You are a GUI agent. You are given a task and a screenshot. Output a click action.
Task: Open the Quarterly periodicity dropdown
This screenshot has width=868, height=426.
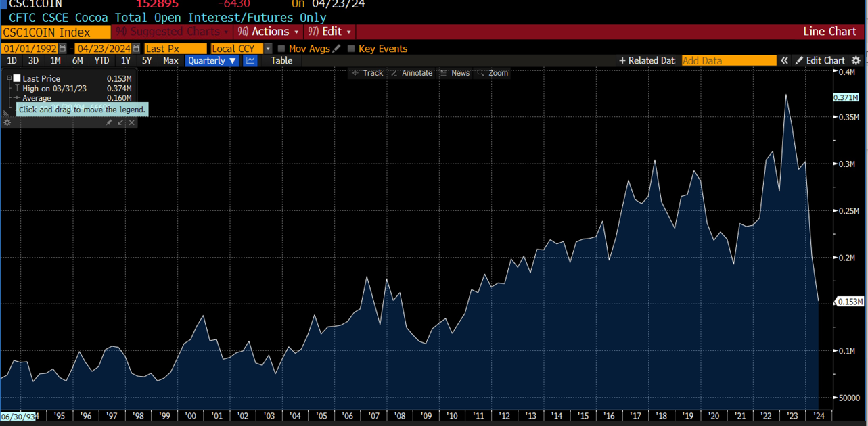pyautogui.click(x=212, y=61)
